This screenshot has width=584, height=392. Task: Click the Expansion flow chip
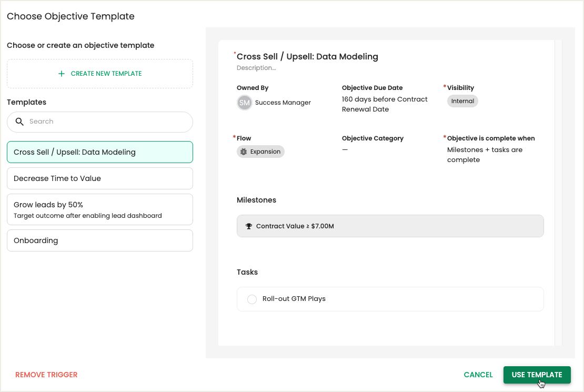(x=260, y=152)
